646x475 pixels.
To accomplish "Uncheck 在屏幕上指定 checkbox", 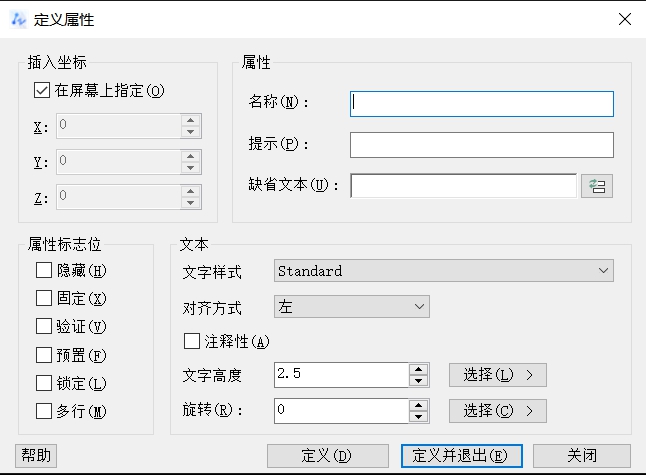I will [42, 90].
